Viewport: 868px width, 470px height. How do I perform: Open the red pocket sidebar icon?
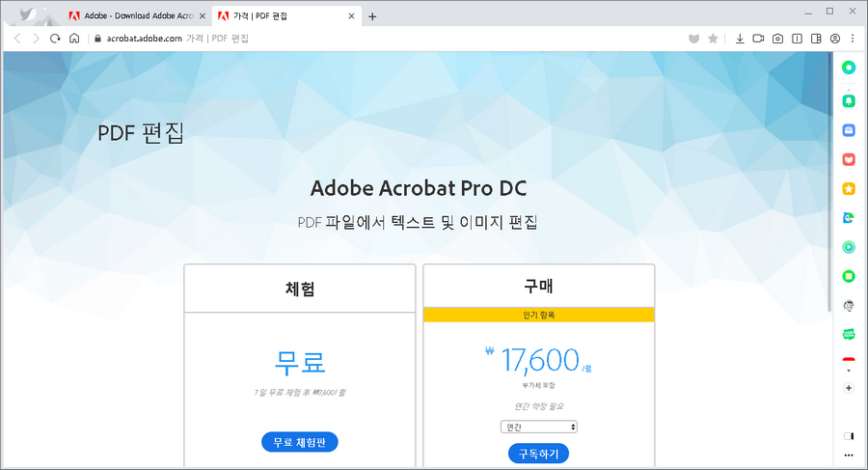click(849, 159)
